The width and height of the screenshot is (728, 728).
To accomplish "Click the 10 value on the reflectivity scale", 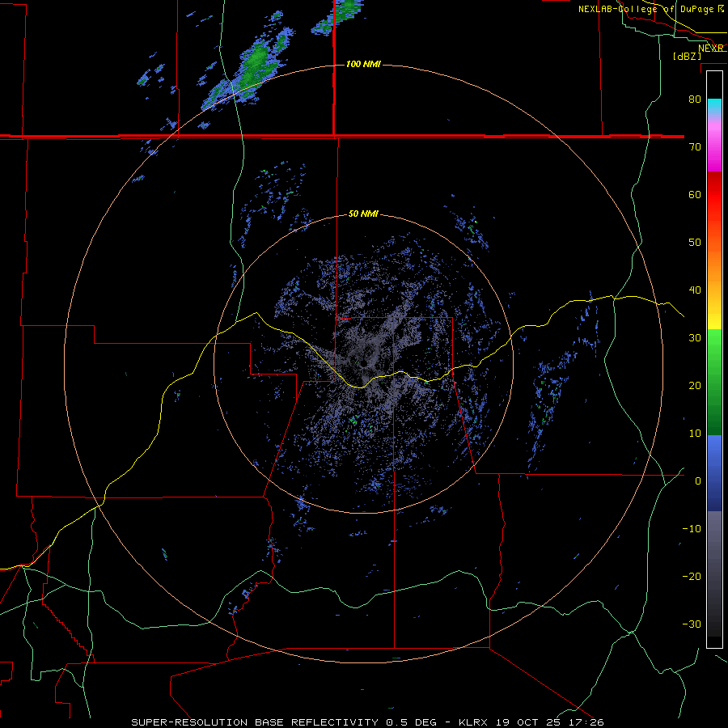I will (695, 434).
